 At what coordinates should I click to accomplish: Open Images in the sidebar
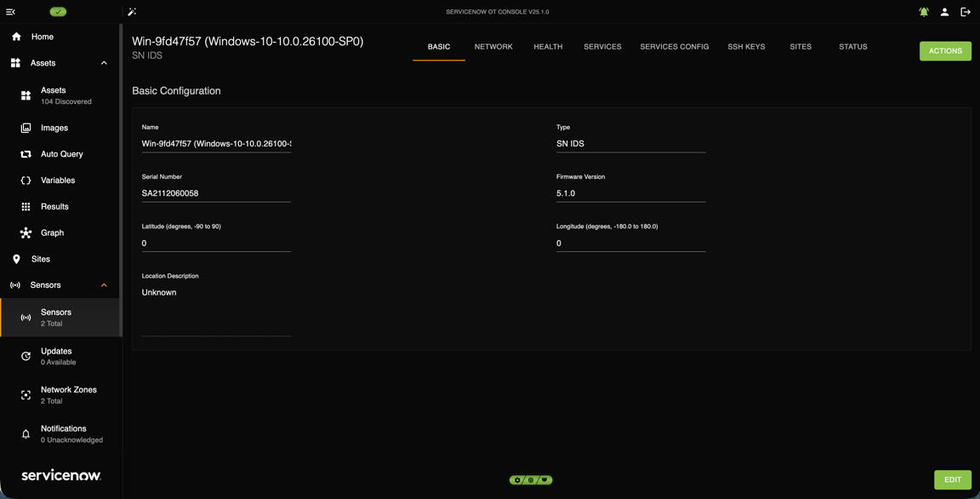click(x=60, y=128)
